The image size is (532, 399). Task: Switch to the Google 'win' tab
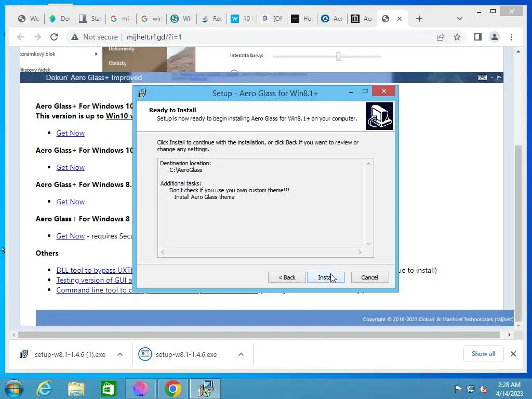pos(151,19)
